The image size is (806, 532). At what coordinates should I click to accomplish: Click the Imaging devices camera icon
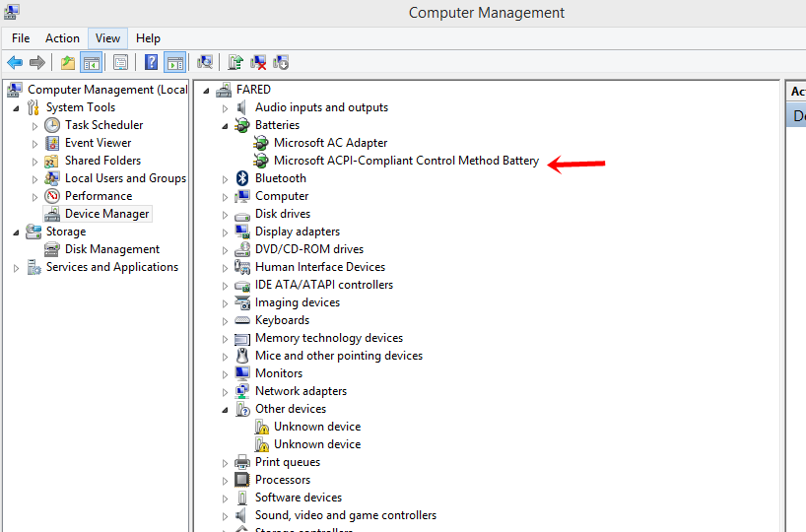(x=242, y=302)
